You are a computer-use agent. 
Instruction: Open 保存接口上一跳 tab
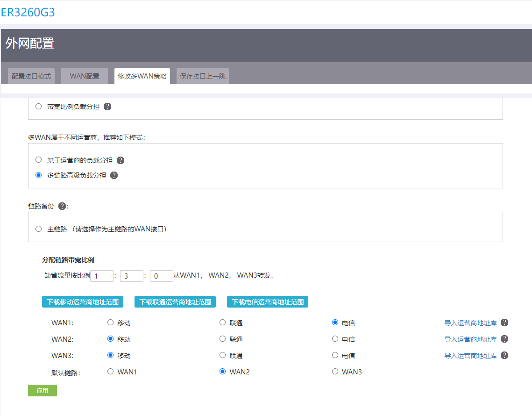tap(203, 76)
